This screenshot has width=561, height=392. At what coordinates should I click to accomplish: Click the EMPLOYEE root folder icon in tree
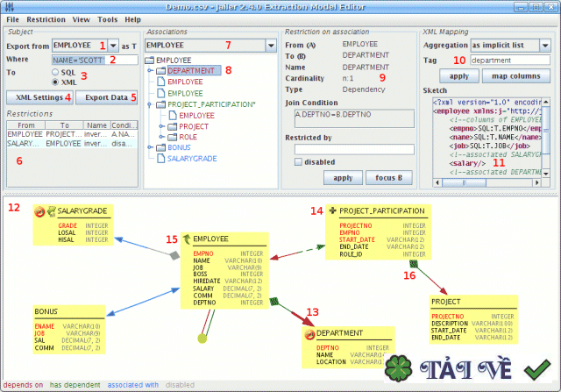150,61
